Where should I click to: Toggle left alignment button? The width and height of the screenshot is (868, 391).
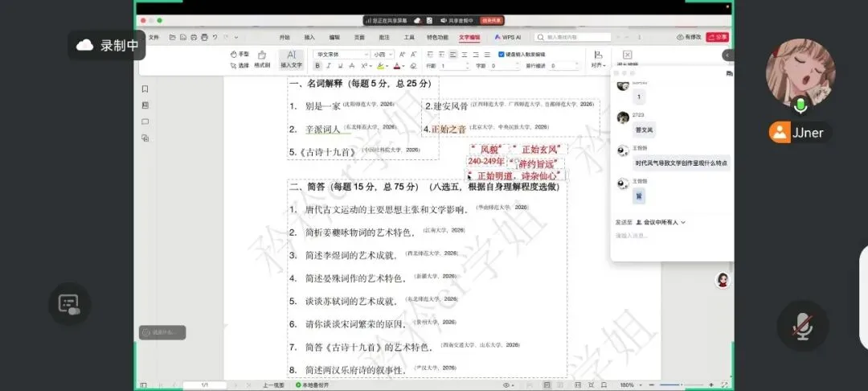coord(453,55)
